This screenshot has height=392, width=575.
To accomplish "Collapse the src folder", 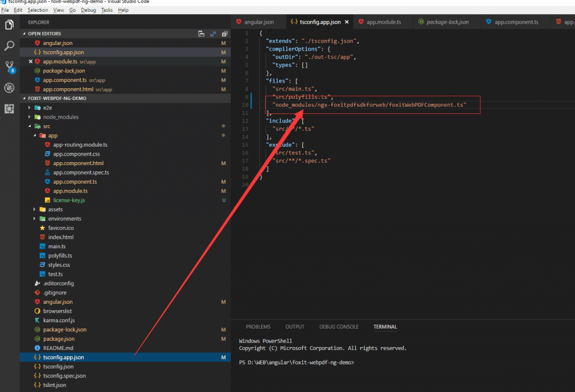I will tap(30, 126).
